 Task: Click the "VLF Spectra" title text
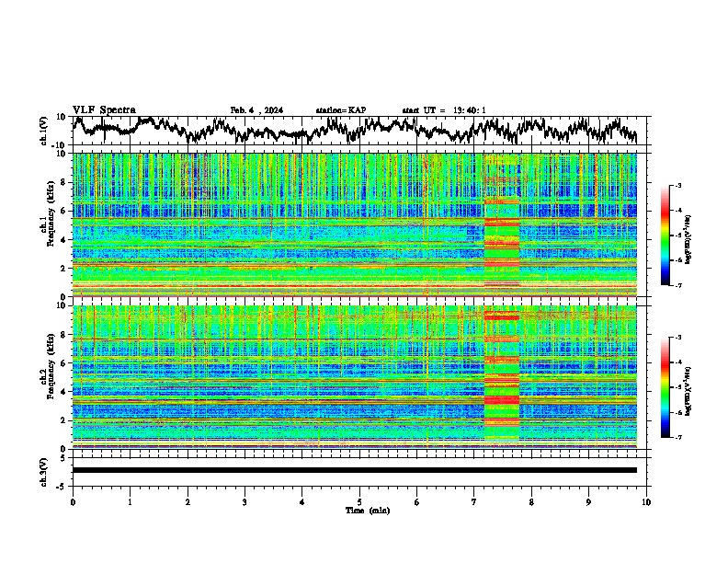(x=104, y=110)
